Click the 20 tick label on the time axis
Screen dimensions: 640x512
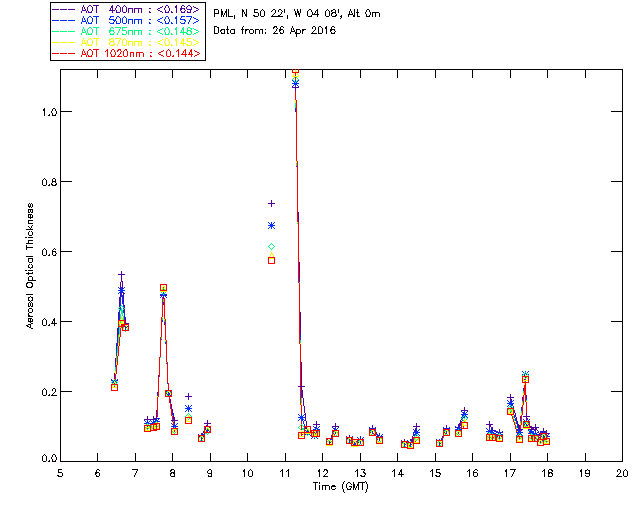coord(622,473)
